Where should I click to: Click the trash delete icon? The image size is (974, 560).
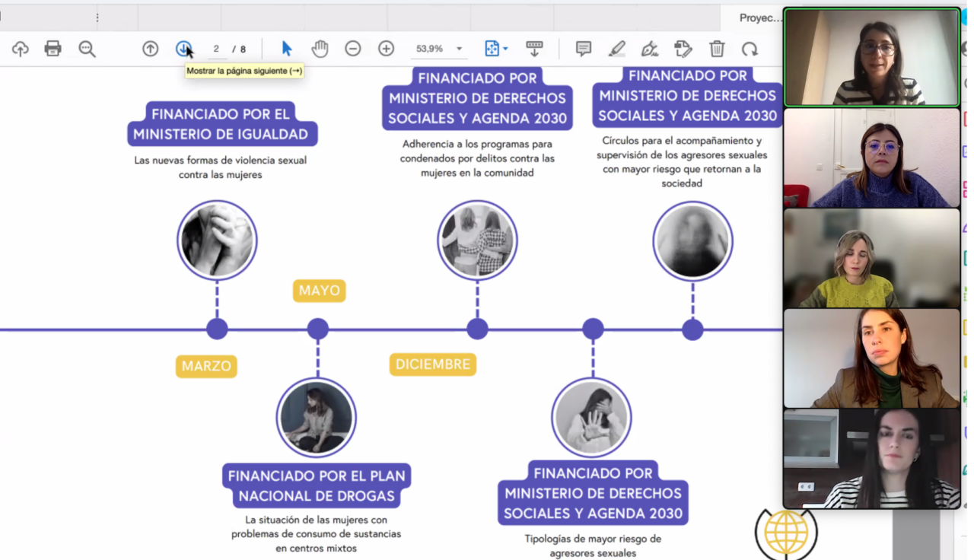tap(717, 49)
